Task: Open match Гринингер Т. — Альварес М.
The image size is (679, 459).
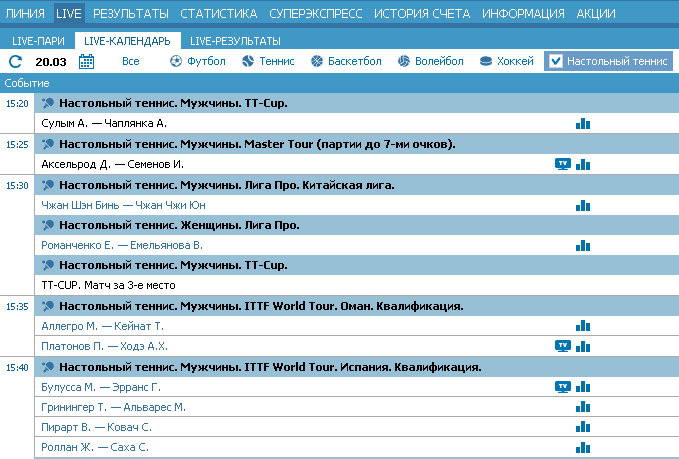Action: pyautogui.click(x=113, y=407)
